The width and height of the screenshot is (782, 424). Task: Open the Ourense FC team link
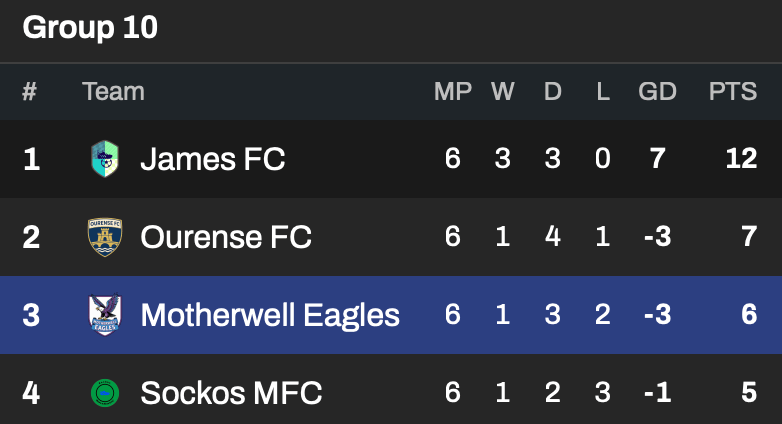(x=226, y=237)
